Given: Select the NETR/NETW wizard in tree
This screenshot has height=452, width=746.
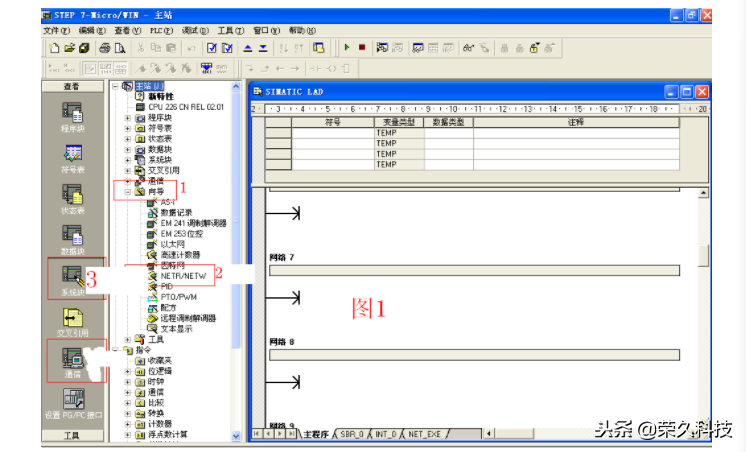Looking at the screenshot, I should tap(183, 276).
